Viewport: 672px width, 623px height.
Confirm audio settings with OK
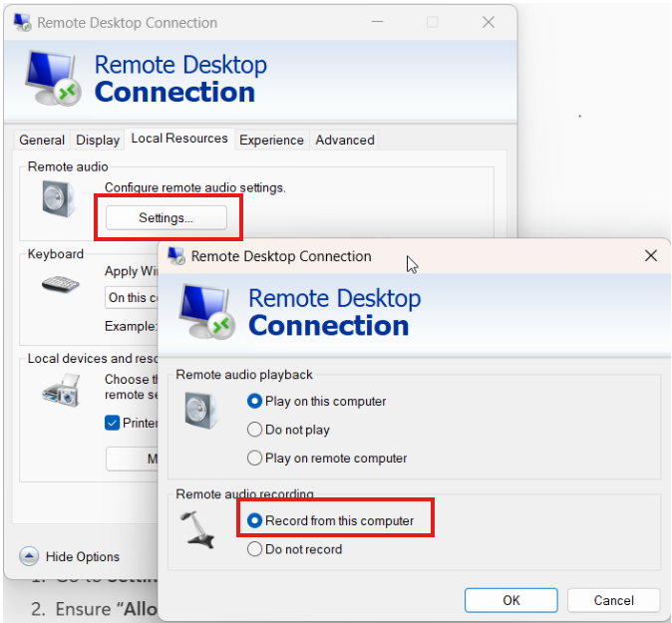point(511,600)
